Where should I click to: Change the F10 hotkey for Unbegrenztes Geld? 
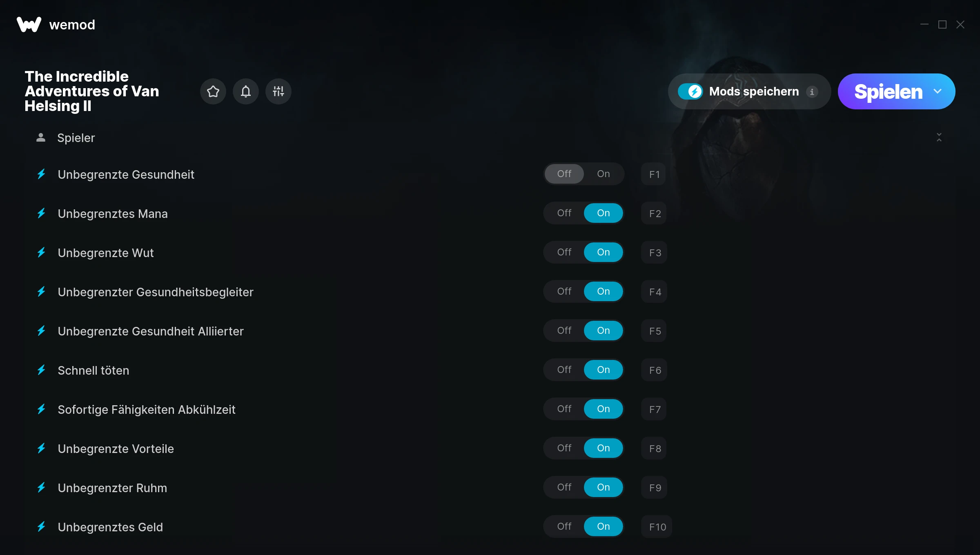coord(657,527)
